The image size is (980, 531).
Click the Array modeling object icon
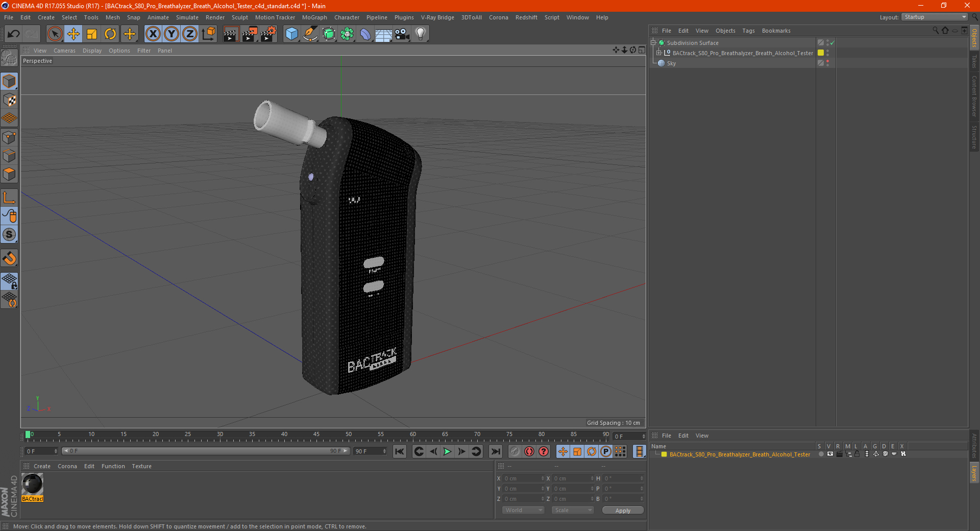(x=347, y=34)
